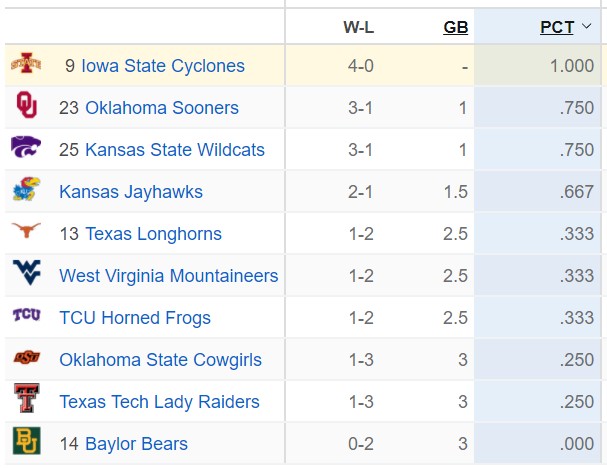Screen dimensions: 607x469
Task: Click the West Virginia WV logo
Action: (x=26, y=272)
